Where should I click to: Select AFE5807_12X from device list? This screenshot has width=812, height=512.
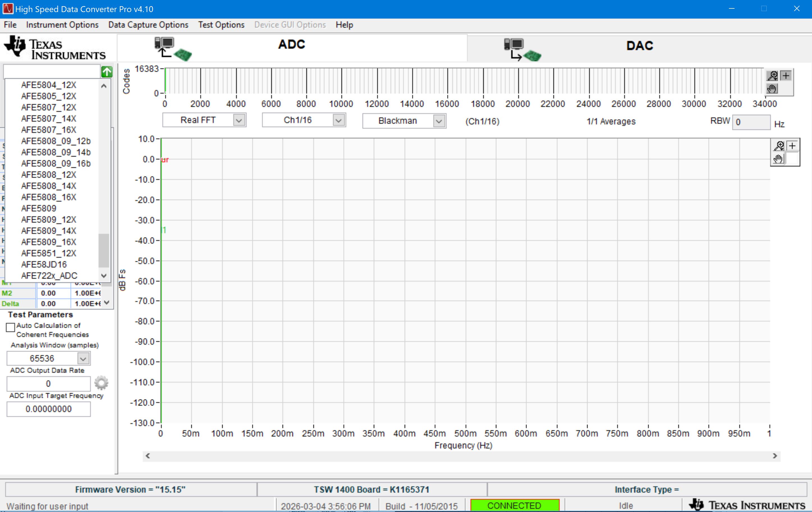click(49, 107)
